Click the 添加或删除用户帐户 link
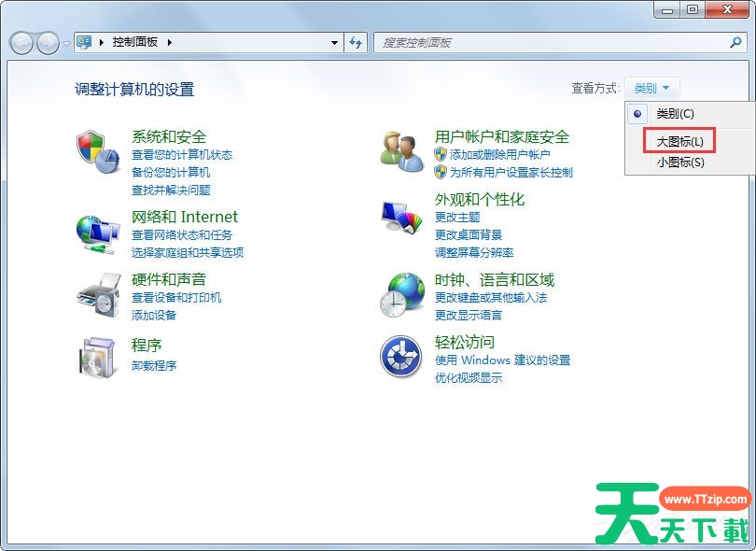The height and width of the screenshot is (551, 756). (x=499, y=155)
